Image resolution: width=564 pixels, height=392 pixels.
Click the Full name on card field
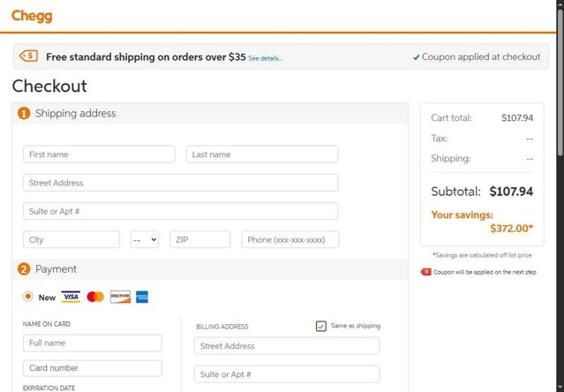93,343
